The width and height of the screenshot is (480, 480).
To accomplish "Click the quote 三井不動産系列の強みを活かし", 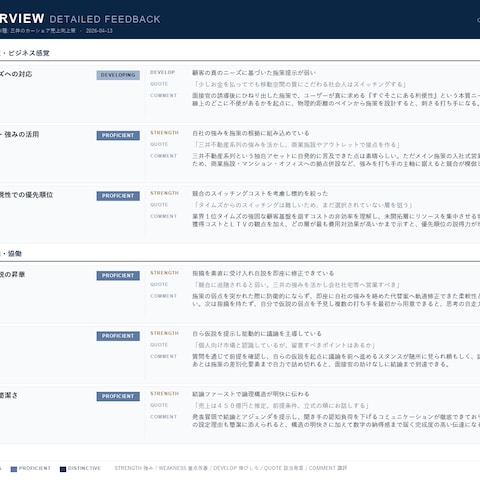I will point(296,145).
